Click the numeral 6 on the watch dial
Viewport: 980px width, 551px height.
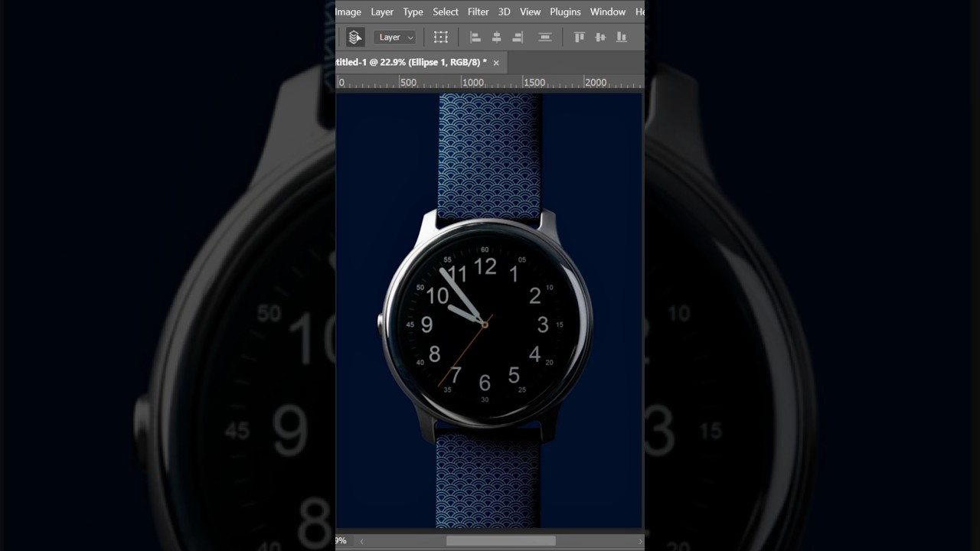485,382
